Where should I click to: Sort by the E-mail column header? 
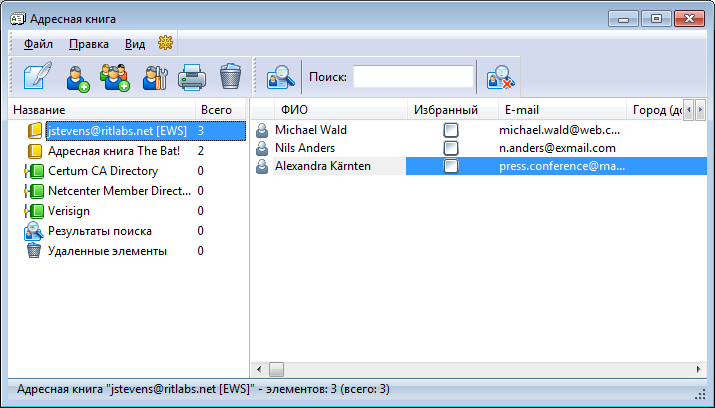coord(562,110)
